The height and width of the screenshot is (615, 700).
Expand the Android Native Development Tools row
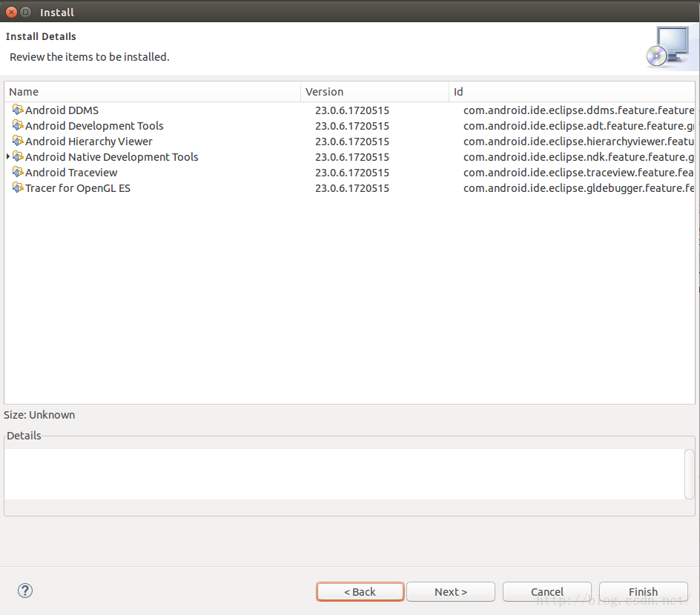pos(8,156)
